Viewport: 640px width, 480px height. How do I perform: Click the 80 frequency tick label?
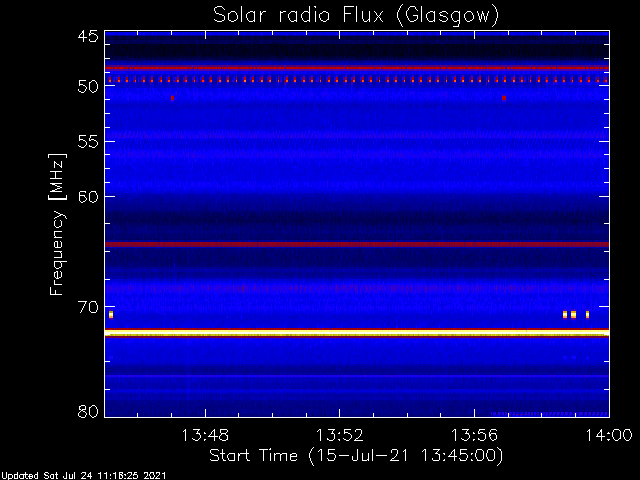tap(88, 411)
